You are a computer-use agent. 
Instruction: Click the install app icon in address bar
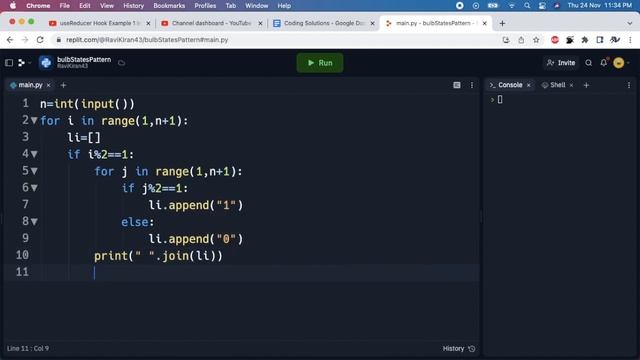pyautogui.click(x=506, y=40)
